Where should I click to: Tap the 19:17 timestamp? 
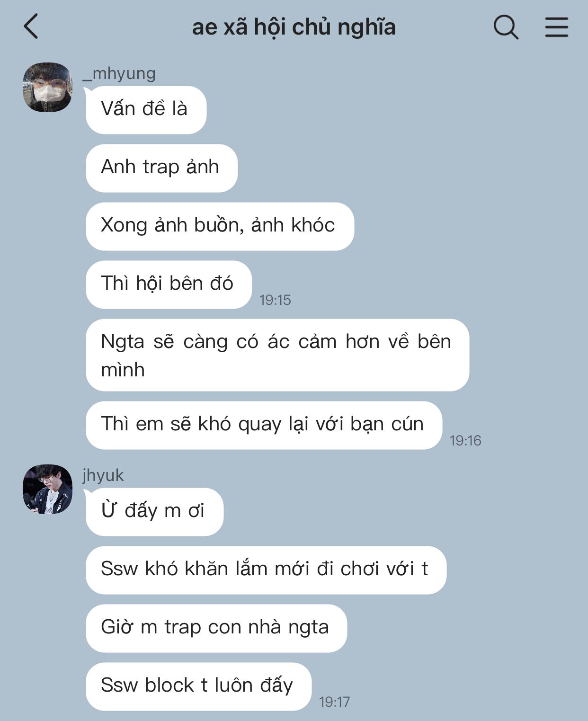334,702
